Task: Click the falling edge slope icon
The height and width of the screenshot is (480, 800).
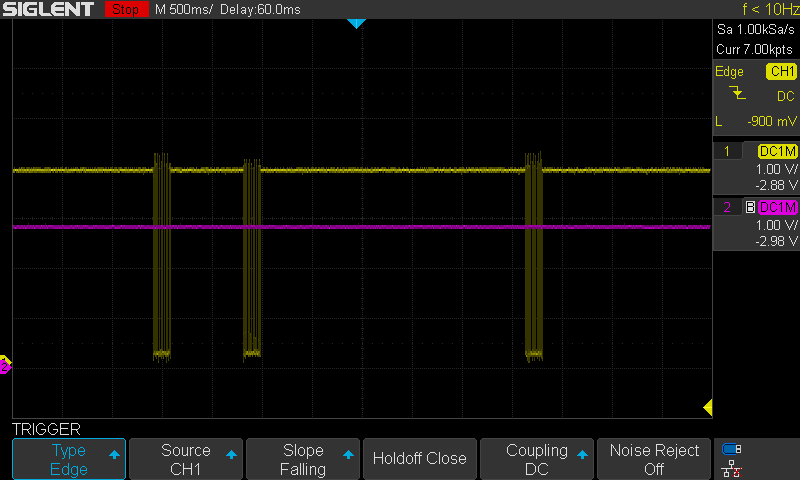Action: tap(737, 93)
